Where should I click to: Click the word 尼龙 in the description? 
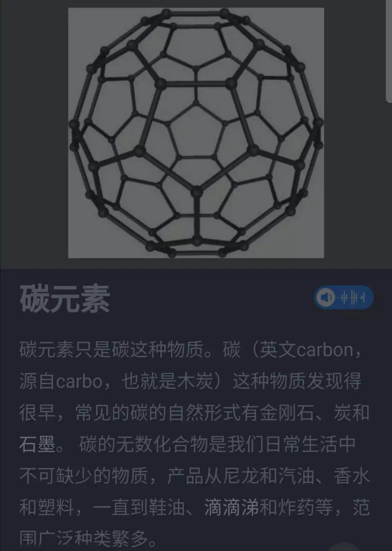click(x=241, y=476)
